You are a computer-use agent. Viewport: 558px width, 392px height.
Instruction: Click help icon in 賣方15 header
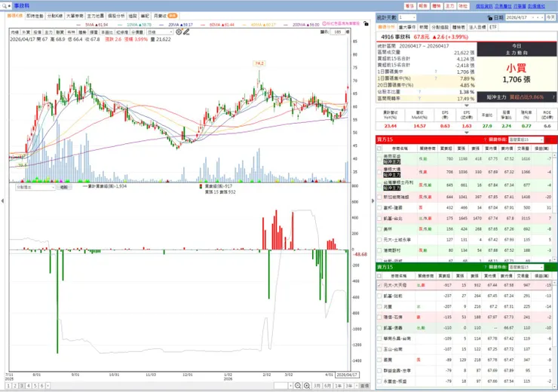coord(485,267)
